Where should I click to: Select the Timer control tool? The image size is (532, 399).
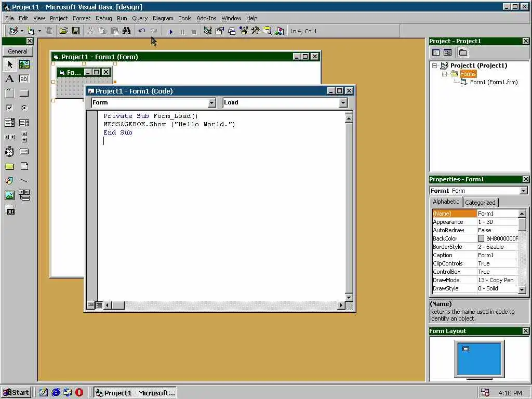click(10, 151)
